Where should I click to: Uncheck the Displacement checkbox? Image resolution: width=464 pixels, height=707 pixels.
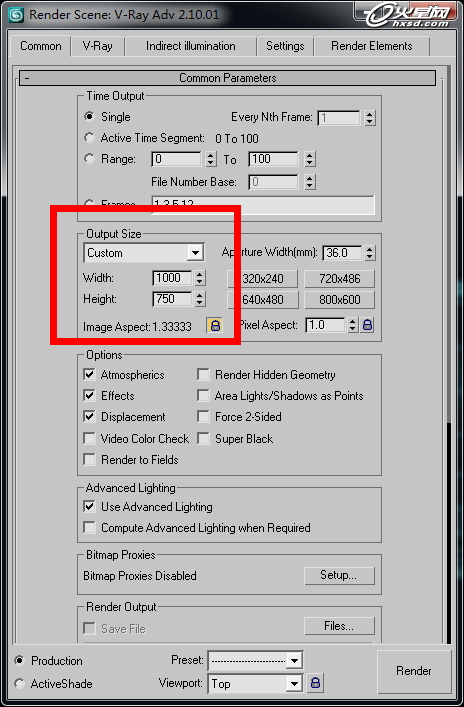point(89,417)
